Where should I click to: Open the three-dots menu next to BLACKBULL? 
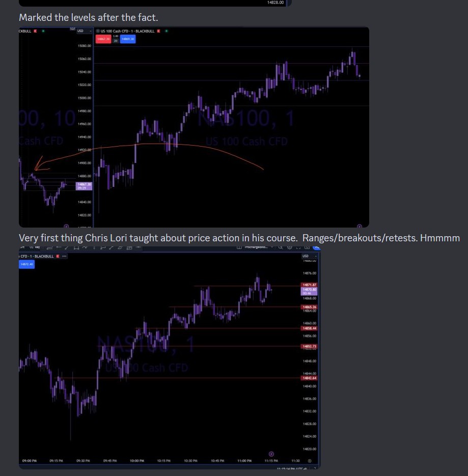click(x=64, y=256)
